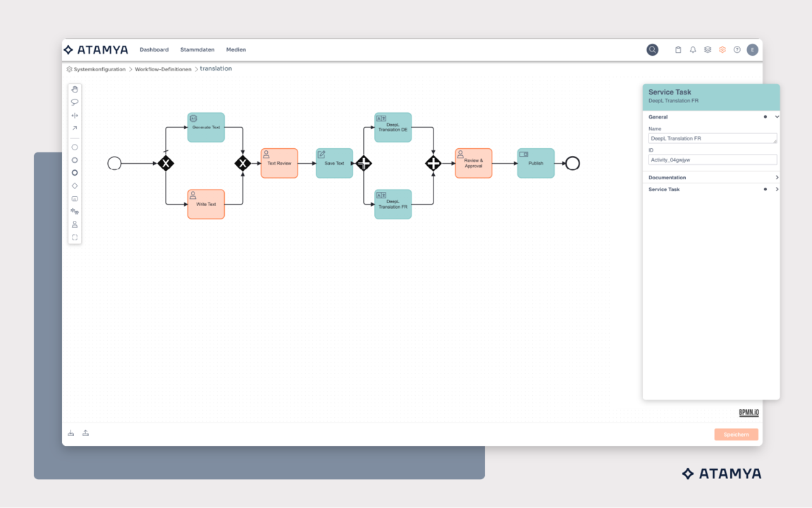Select the Text Review user task
This screenshot has height=508, width=812.
click(x=279, y=163)
